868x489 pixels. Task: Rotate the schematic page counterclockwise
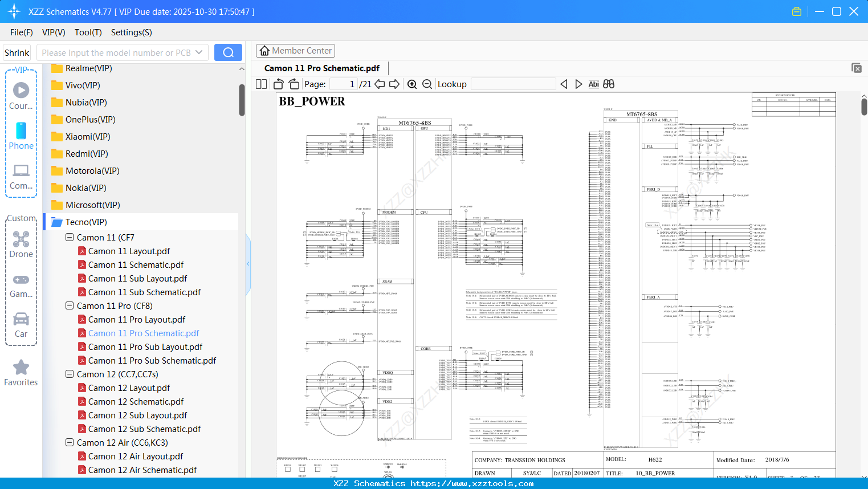pos(278,83)
